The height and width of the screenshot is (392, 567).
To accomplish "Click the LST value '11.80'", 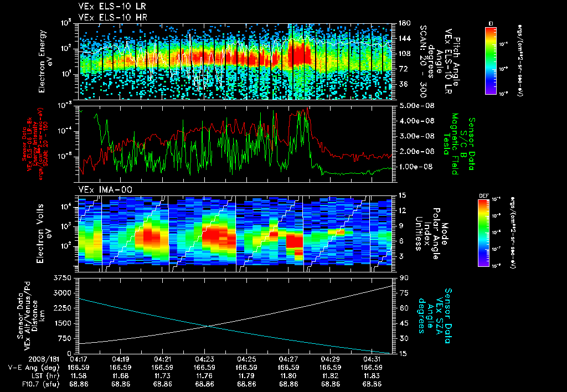I will [288, 376].
